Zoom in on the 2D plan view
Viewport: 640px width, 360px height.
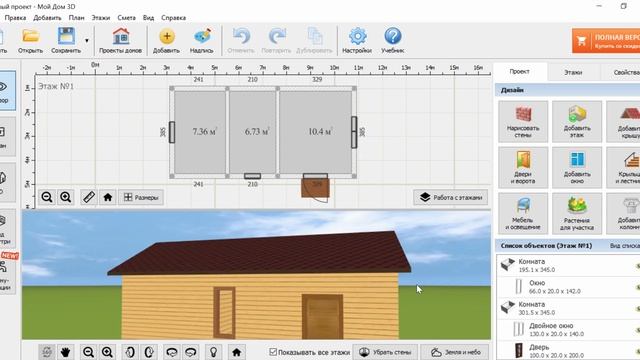click(x=66, y=198)
